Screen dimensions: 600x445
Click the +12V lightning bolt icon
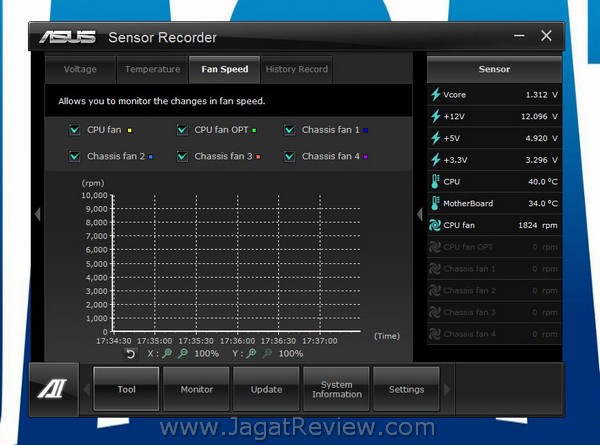(x=435, y=116)
